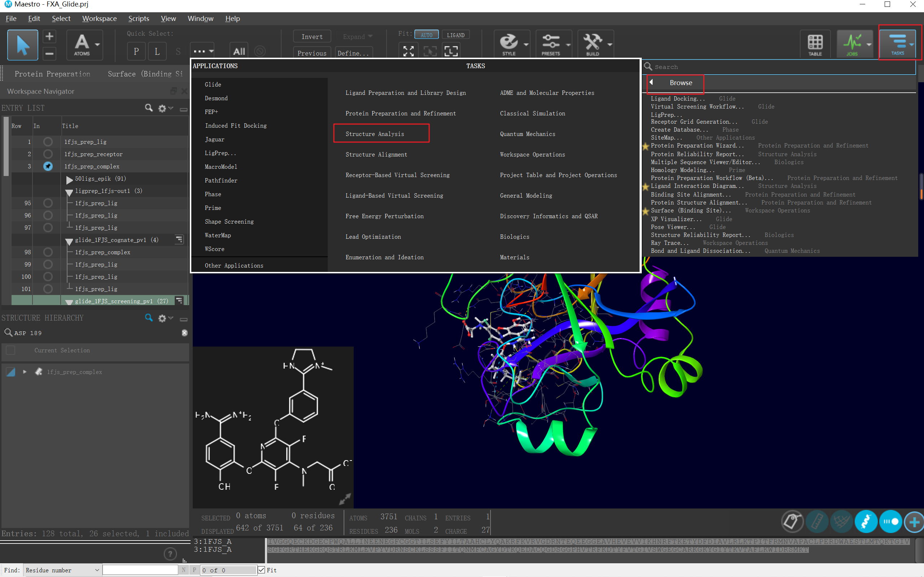
Task: Select Structure Analysis task category
Action: click(x=375, y=134)
